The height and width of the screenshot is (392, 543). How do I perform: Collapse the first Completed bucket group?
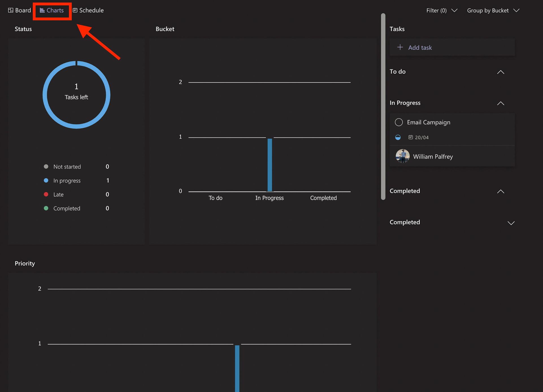pos(500,191)
